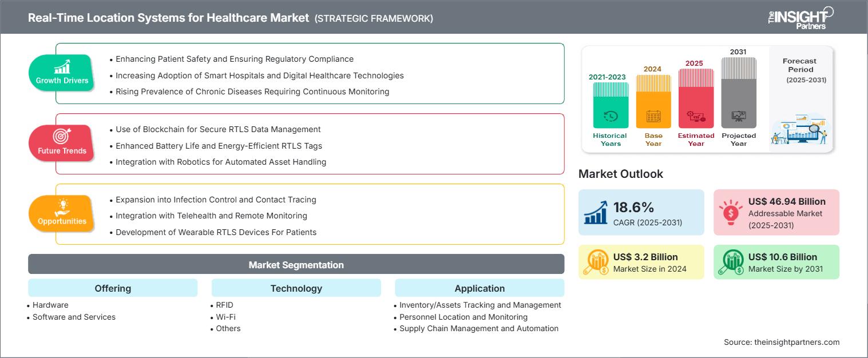Click the Insight Partners logo

pyautogui.click(x=800, y=17)
